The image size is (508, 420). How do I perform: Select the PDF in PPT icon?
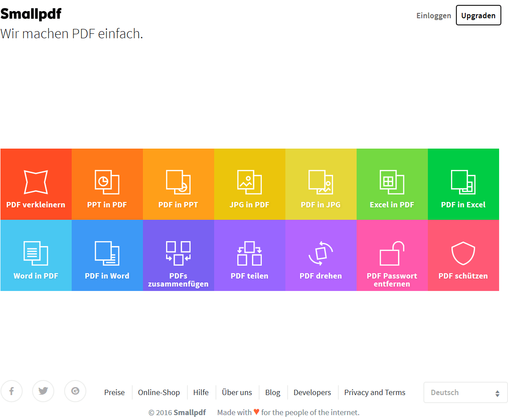pyautogui.click(x=178, y=182)
